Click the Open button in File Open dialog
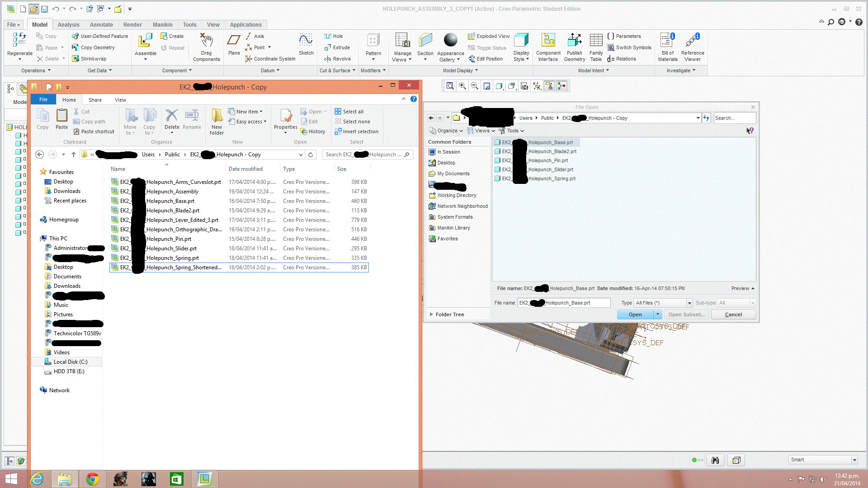Image resolution: width=868 pixels, height=488 pixels. 635,314
